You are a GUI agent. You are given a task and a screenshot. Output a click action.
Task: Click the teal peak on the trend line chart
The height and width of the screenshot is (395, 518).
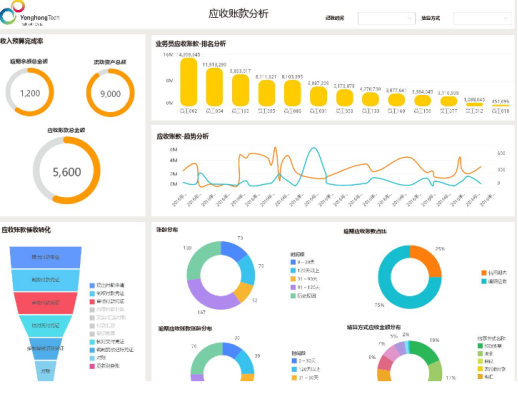pos(313,149)
